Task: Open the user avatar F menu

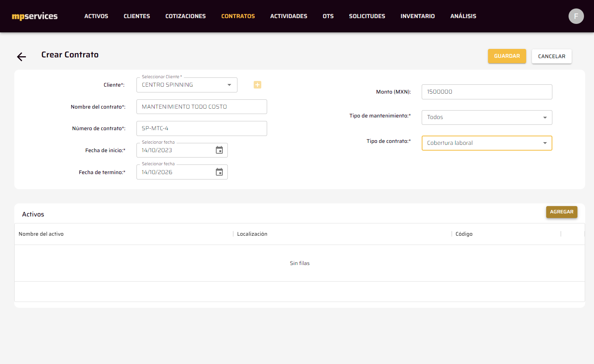Action: pos(576,16)
